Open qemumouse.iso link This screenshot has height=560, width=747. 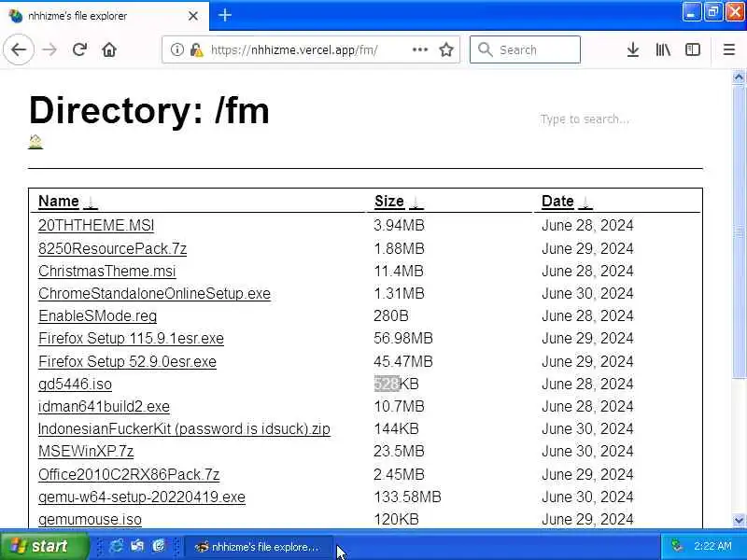90,519
